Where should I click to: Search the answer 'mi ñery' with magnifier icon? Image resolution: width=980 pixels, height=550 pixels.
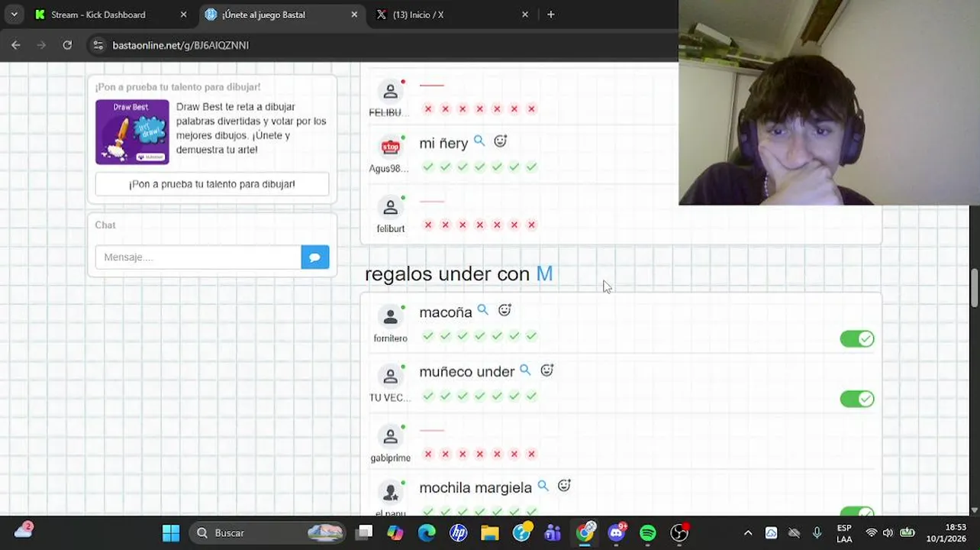pos(479,141)
